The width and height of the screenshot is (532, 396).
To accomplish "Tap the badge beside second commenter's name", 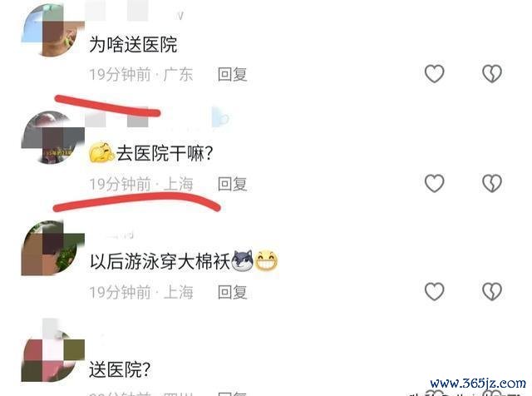I will coord(220,117).
